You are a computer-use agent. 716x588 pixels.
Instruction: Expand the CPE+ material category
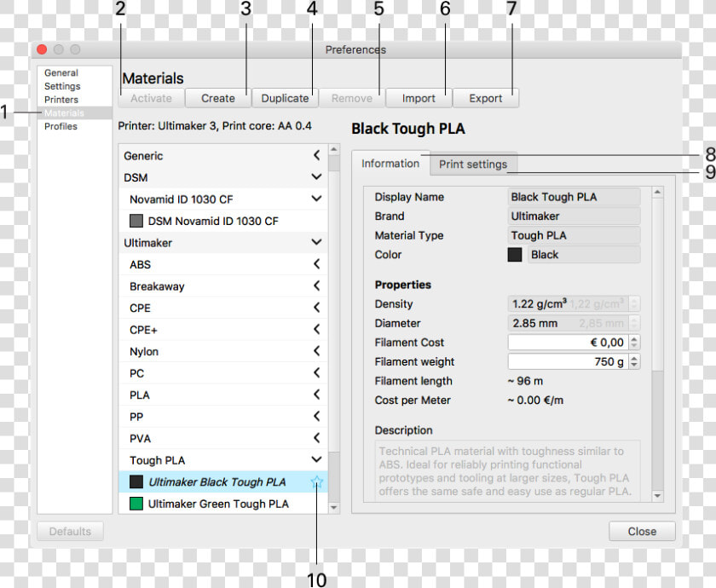(x=316, y=329)
